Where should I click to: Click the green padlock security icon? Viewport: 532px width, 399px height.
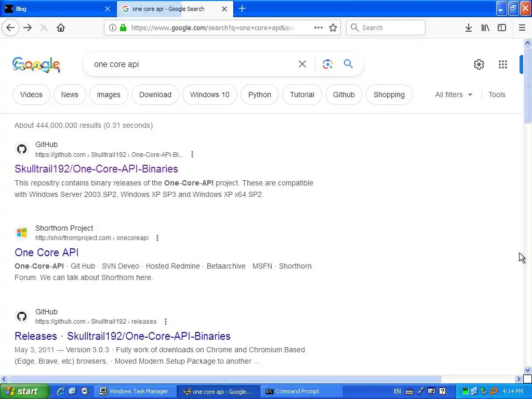click(123, 28)
